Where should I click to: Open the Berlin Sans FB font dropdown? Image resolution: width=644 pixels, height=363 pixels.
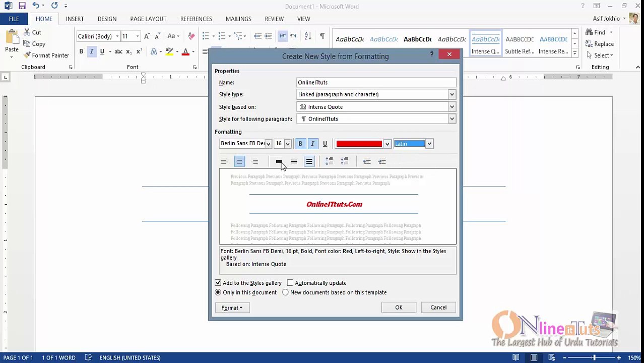[x=268, y=144]
